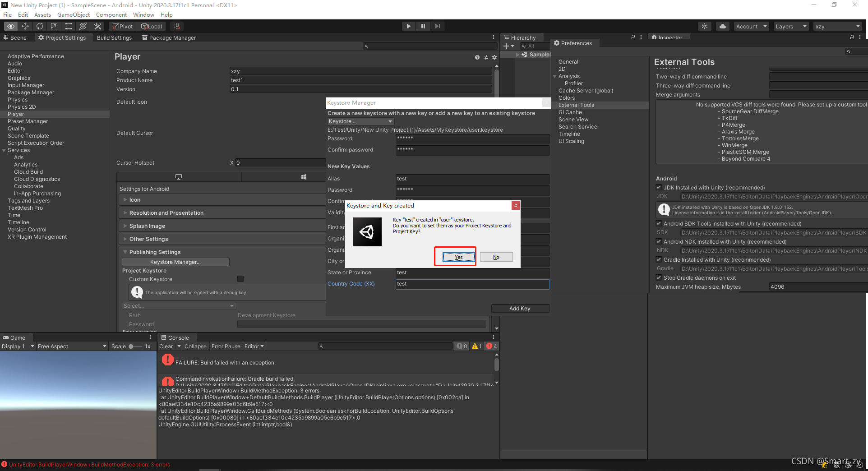
Task: Open the Console panel kebab menu
Action: click(494, 337)
